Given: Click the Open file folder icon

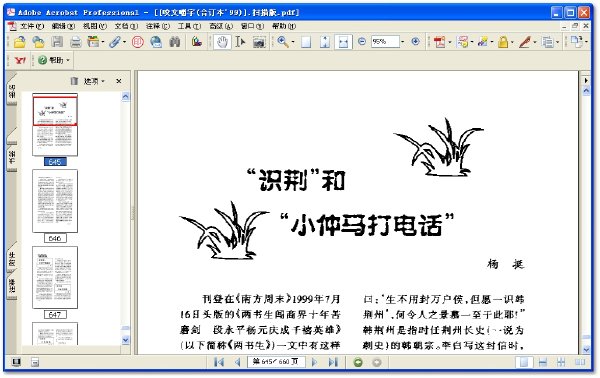Looking at the screenshot, I should click(x=19, y=42).
